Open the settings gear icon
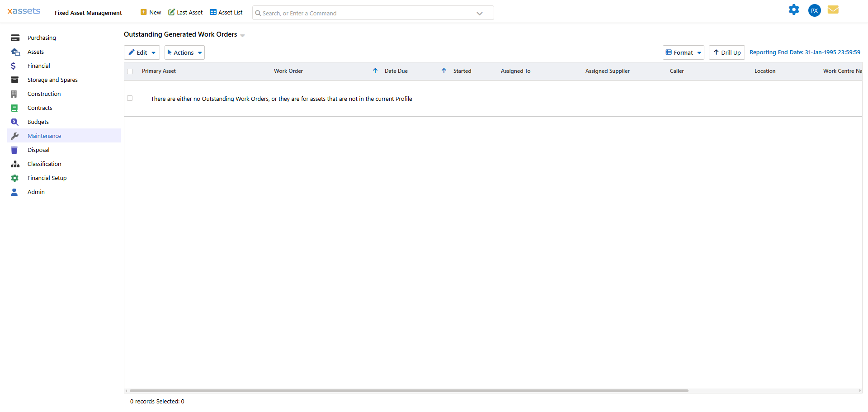868x412 pixels. click(x=794, y=9)
